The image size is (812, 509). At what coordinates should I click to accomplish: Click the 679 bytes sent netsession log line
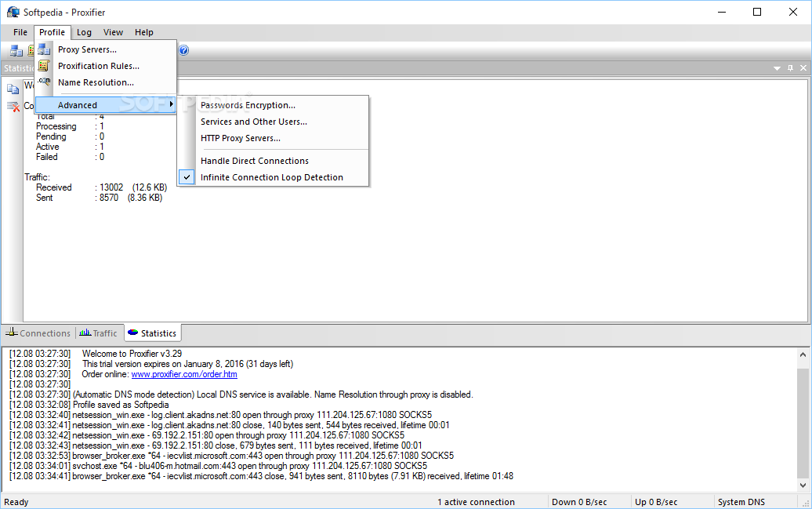pos(216,445)
